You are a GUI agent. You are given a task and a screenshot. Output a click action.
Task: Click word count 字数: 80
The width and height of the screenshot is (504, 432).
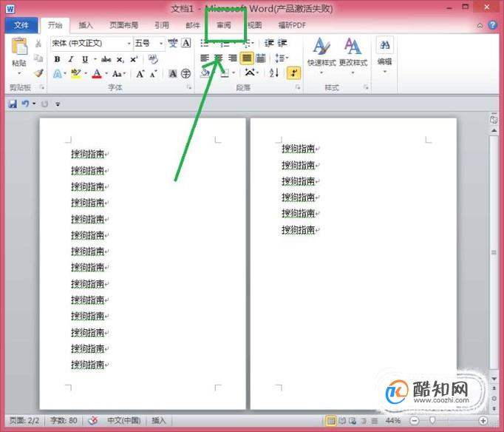click(64, 420)
